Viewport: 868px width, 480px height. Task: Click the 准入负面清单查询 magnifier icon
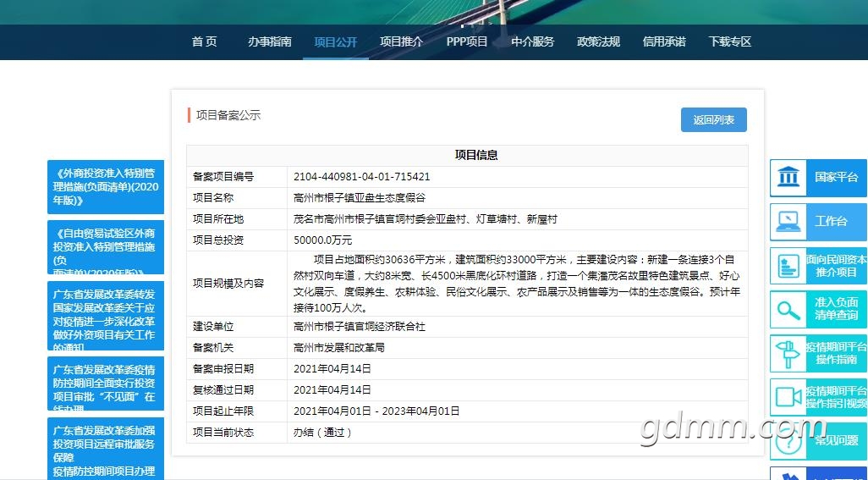(x=788, y=310)
